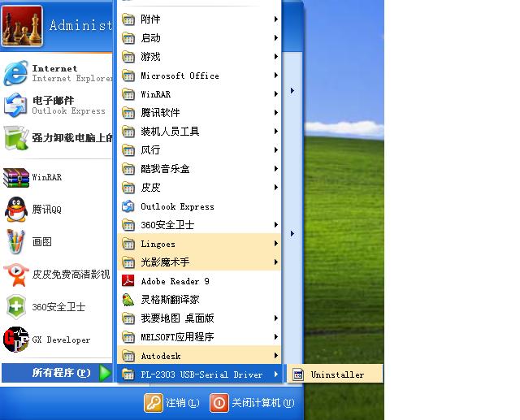This screenshot has width=520, height=420.
Task: Open WinRAR from pinned start menu icons
Action: point(16,177)
